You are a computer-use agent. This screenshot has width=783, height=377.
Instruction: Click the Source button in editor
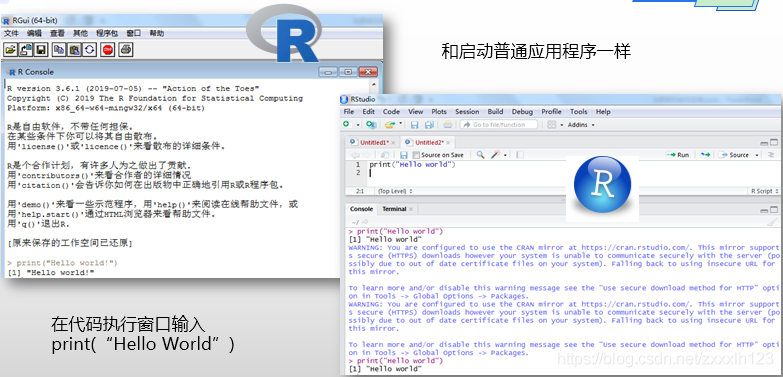734,155
